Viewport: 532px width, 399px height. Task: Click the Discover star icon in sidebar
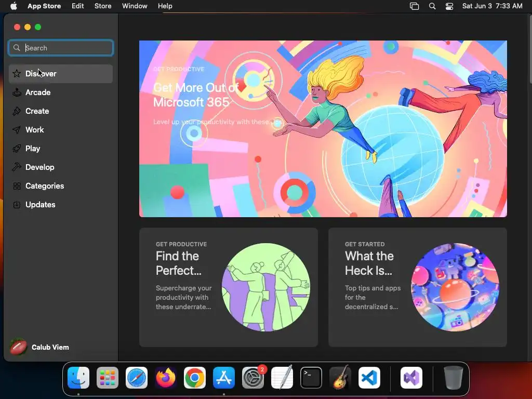[17, 74]
